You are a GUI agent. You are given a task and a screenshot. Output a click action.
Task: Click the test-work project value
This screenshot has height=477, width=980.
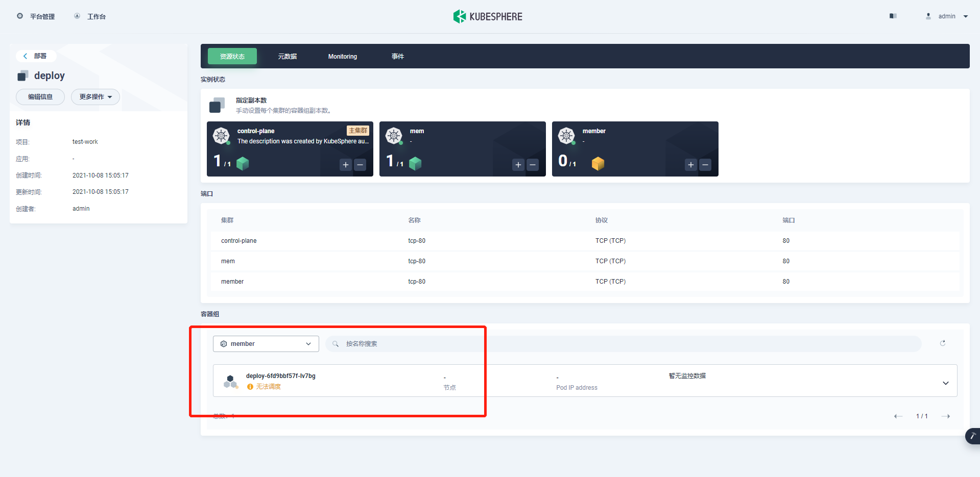[85, 142]
